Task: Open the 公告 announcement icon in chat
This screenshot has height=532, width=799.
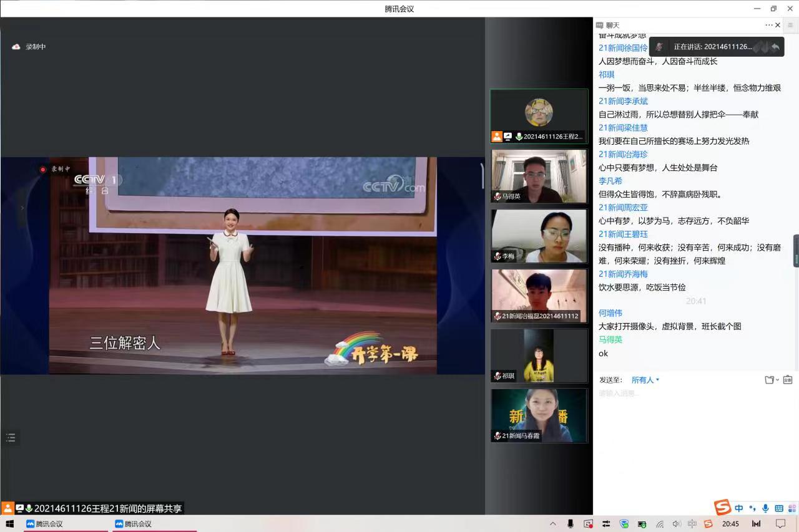Action: [x=788, y=380]
